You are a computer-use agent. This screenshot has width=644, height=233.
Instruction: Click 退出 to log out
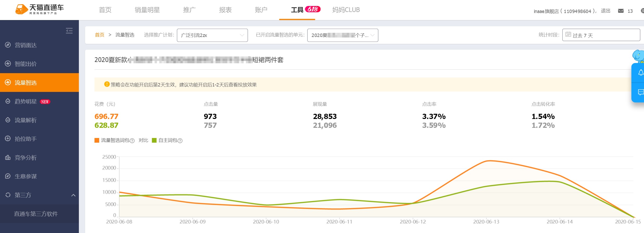(x=605, y=11)
